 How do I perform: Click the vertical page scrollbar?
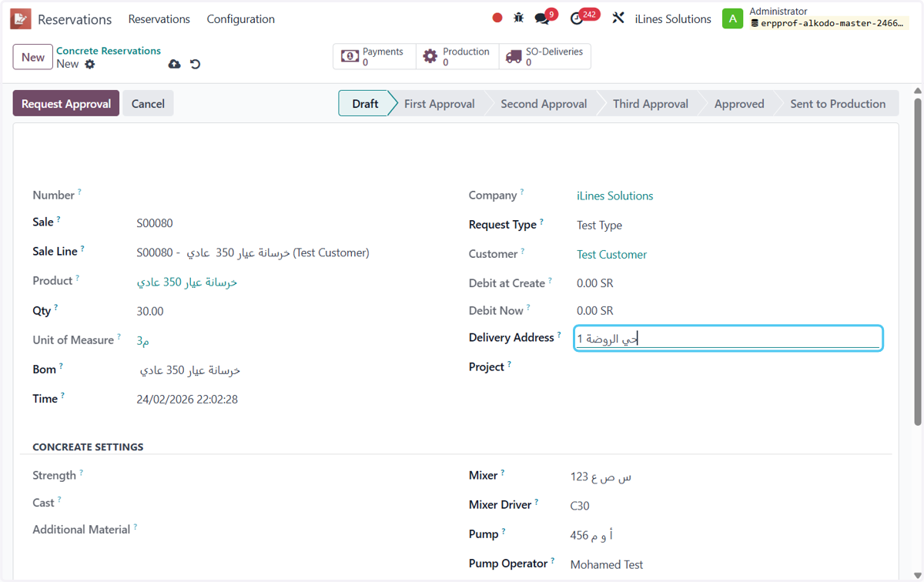(x=917, y=262)
